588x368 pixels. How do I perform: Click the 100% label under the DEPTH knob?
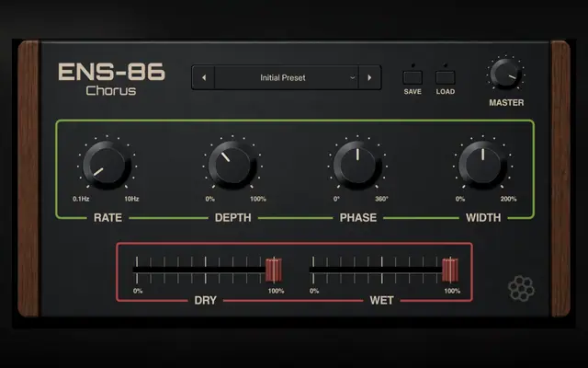click(x=258, y=199)
